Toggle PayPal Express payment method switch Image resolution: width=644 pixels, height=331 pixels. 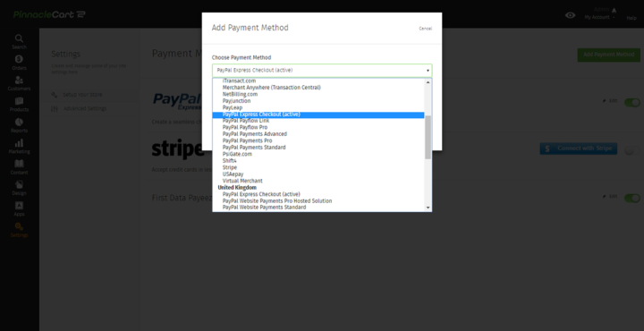pos(632,102)
